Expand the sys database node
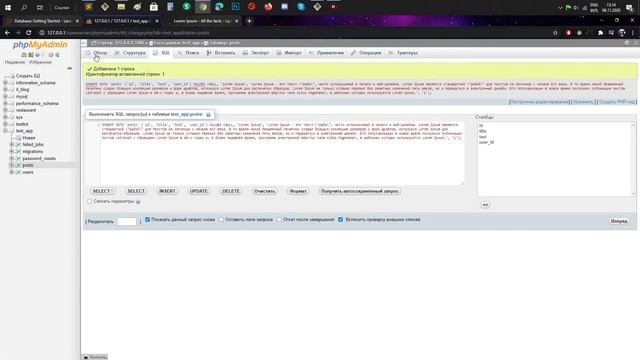Screen dimensions: 640x360 tap(6, 117)
